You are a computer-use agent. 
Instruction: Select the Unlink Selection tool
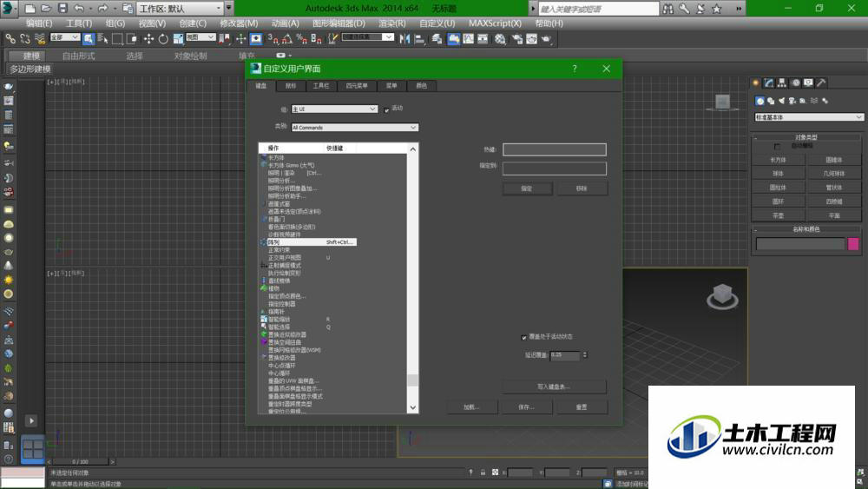click(x=25, y=39)
